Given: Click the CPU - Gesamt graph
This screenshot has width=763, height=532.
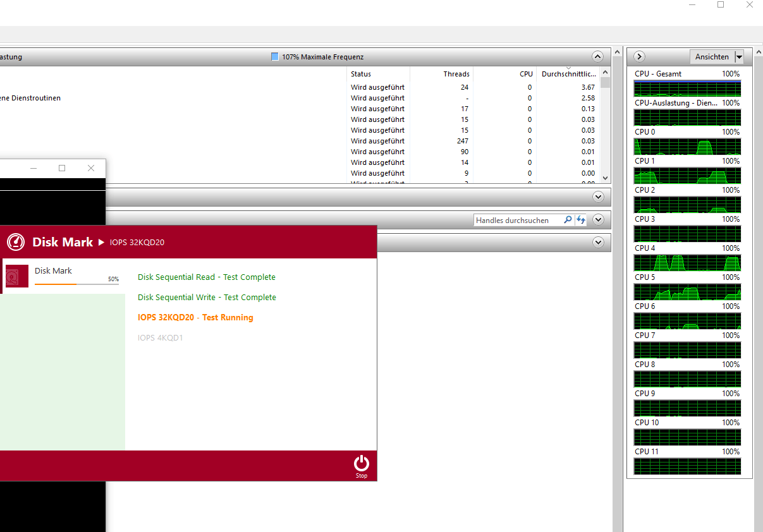Looking at the screenshot, I should click(687, 88).
